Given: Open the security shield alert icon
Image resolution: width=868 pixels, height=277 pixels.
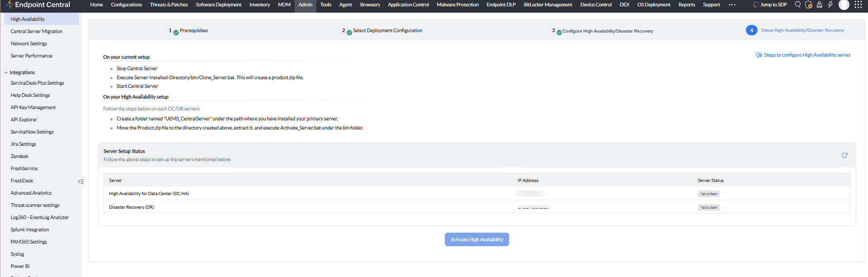Looking at the screenshot, I should 809,5.
